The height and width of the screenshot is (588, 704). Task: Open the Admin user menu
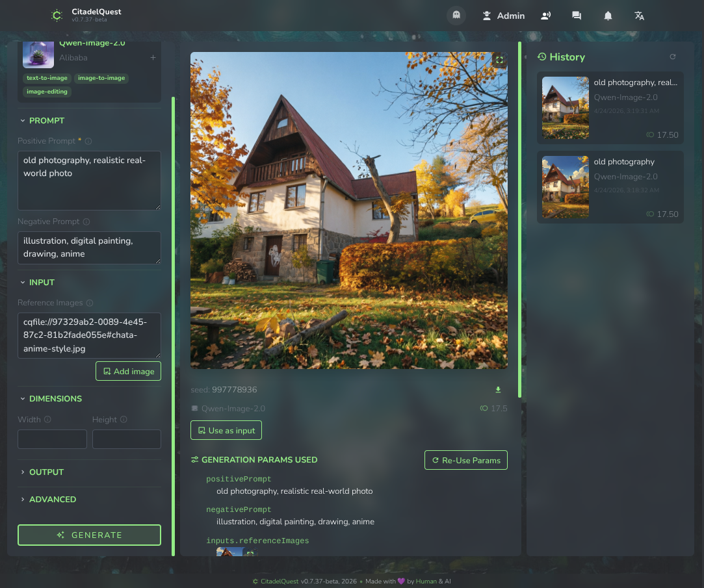(x=503, y=16)
